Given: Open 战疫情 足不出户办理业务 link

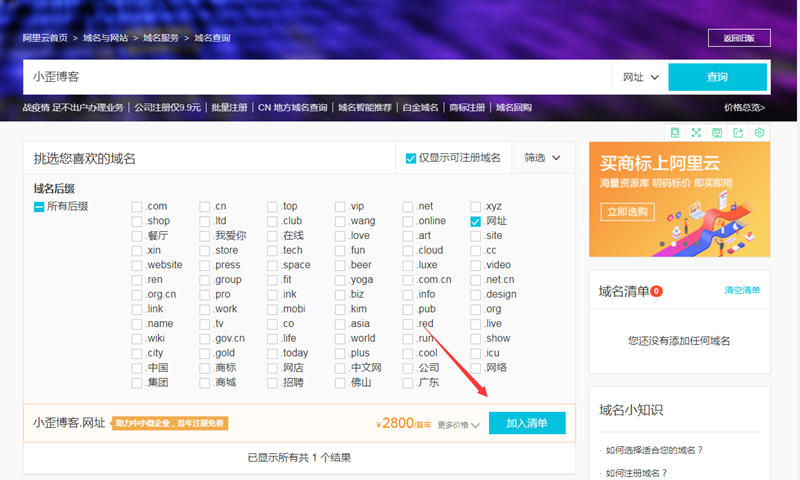Looking at the screenshot, I should 73,108.
